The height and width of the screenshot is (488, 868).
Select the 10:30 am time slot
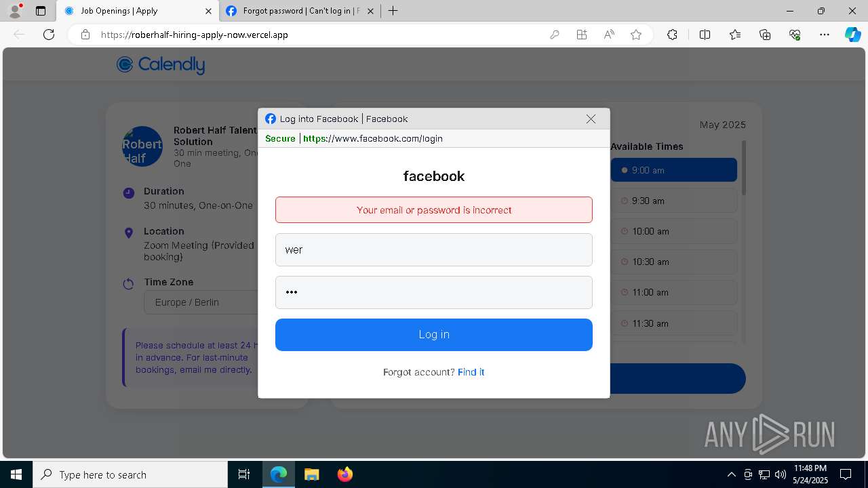tap(674, 262)
